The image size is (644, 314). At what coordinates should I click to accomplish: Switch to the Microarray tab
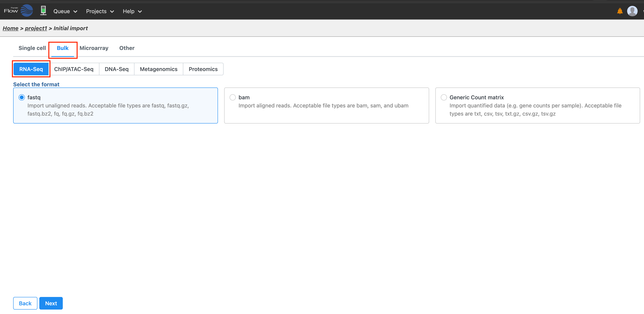click(94, 48)
